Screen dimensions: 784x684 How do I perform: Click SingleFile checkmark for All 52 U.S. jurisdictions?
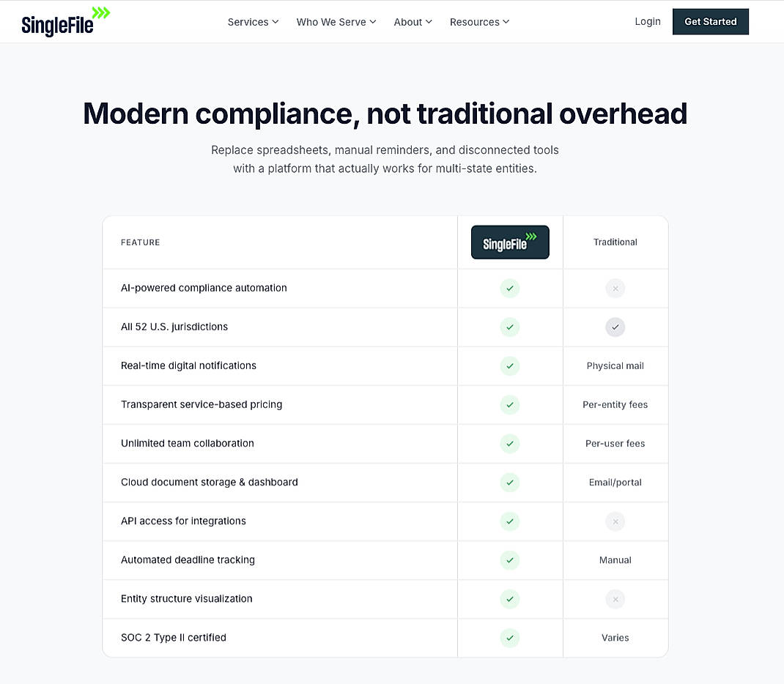(510, 327)
